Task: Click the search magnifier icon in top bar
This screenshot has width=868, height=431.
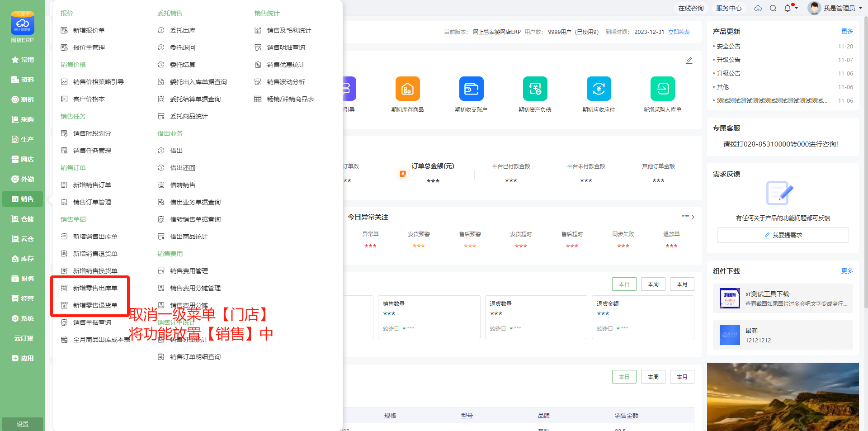Action: [x=773, y=8]
